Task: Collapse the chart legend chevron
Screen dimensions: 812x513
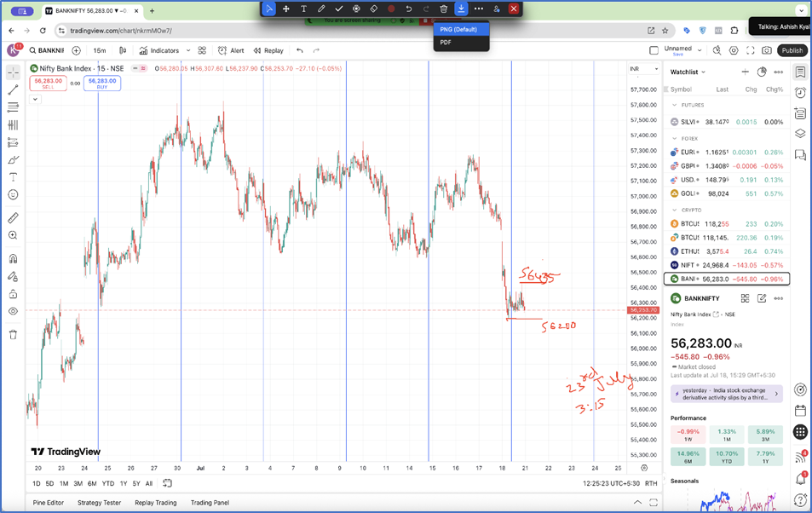Action: click(35, 99)
